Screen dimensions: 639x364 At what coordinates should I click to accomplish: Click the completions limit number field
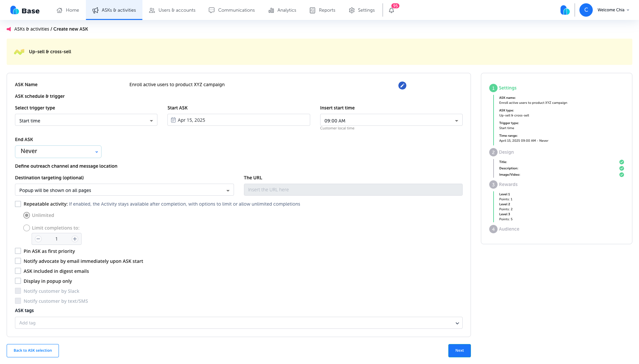[57, 239]
